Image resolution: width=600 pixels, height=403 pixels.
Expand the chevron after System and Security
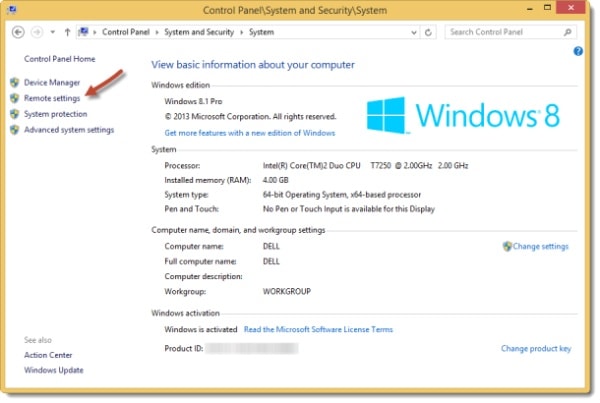coord(241,33)
